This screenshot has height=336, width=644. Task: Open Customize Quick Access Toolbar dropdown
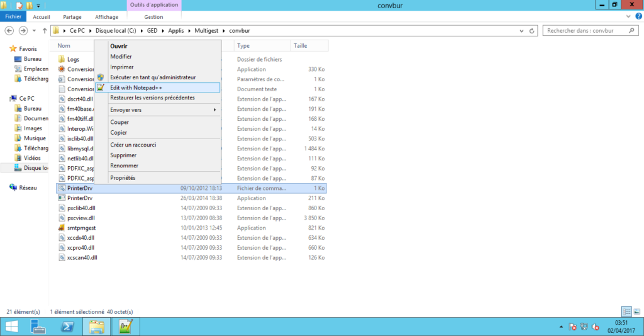[40, 5]
